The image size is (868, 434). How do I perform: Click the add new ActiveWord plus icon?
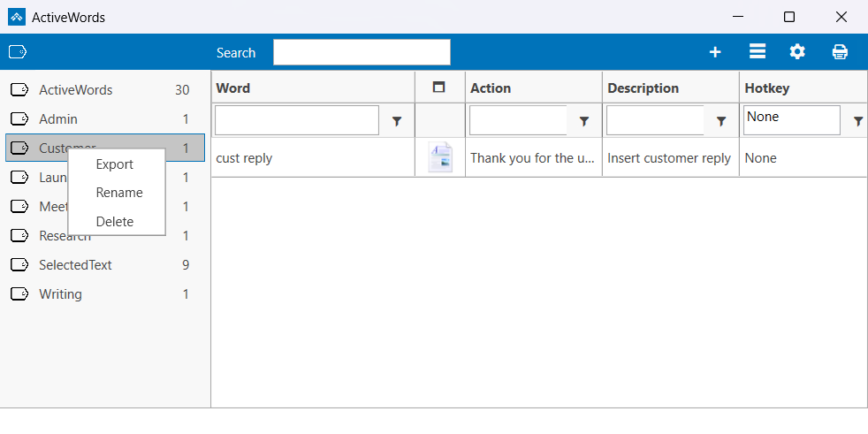(715, 52)
